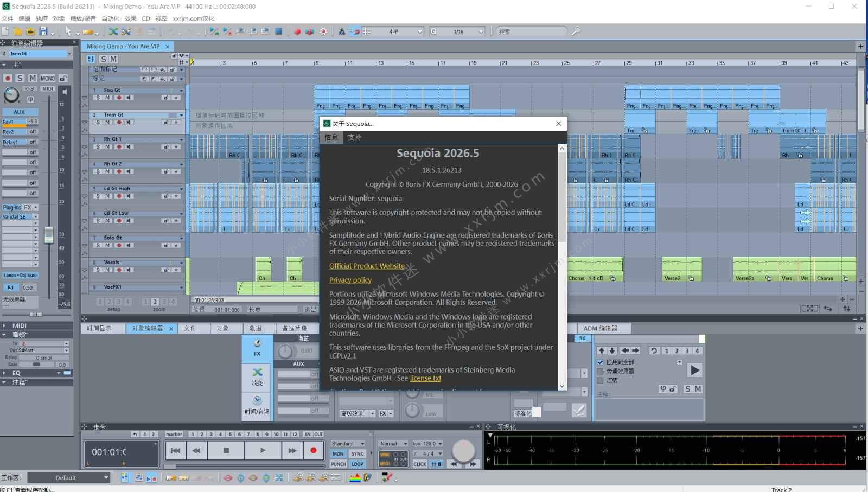Viewport: 868px width, 492px height.
Task: Open the Privacy policy link
Action: [350, 280]
